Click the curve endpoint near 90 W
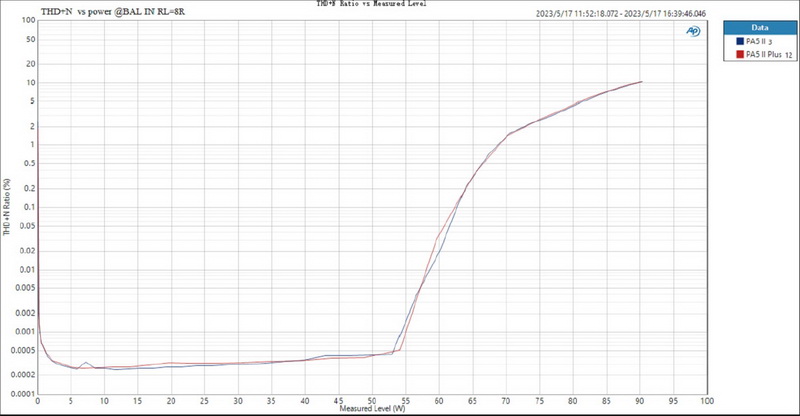This screenshot has width=800, height=416. [x=641, y=82]
